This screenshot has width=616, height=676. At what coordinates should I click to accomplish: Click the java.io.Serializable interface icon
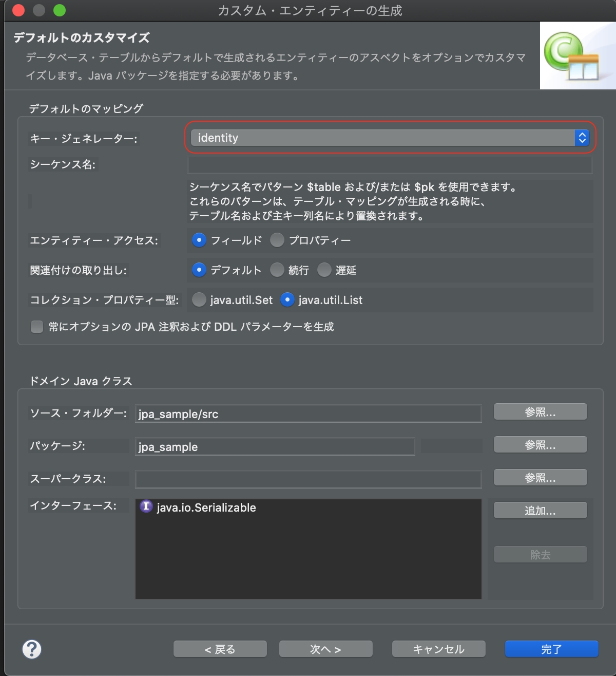(x=146, y=508)
